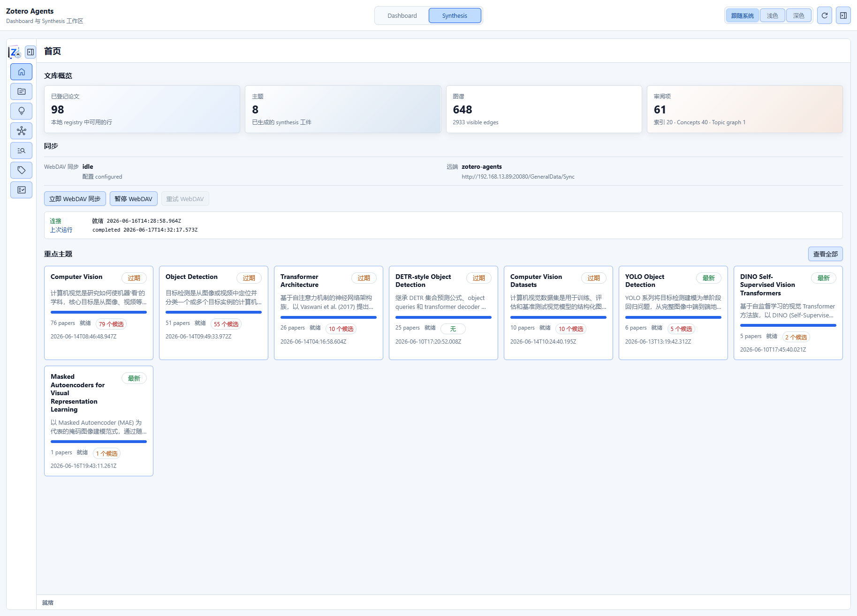Click 过期 badge on Object Detection card
Screen dimensions: 857x616
coord(249,278)
